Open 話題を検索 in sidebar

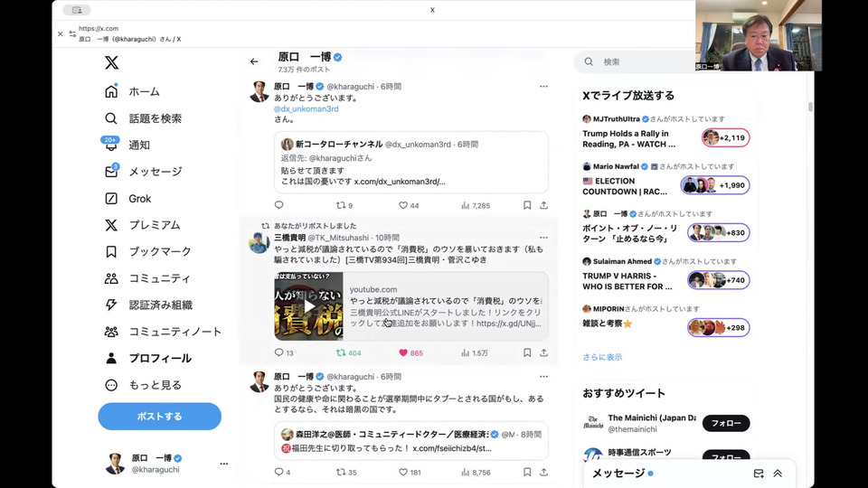tap(144, 118)
